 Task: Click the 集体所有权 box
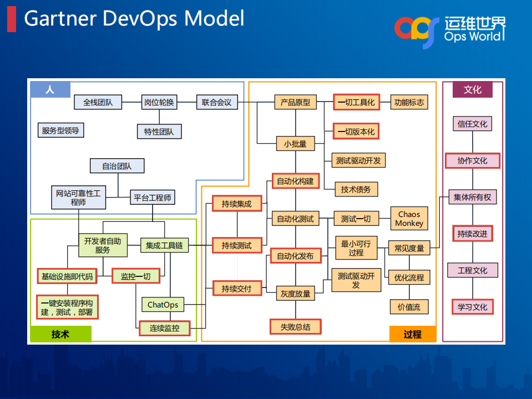(472, 197)
